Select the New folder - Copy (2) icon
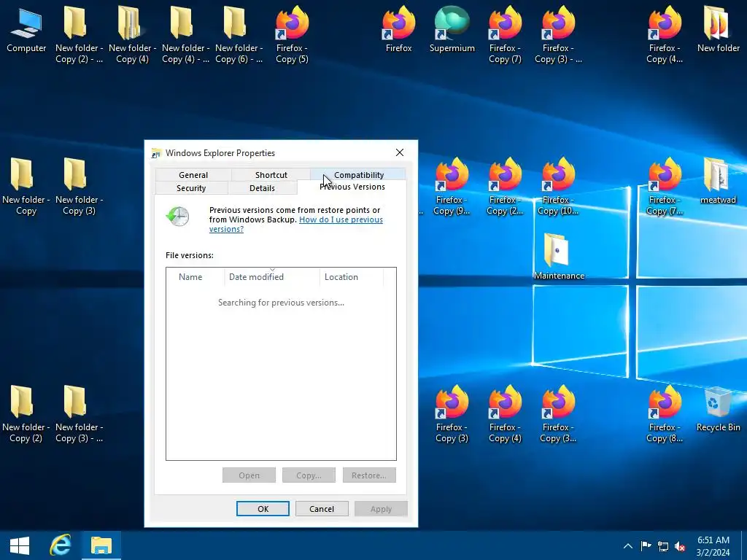The width and height of the screenshot is (747, 560). 26,413
